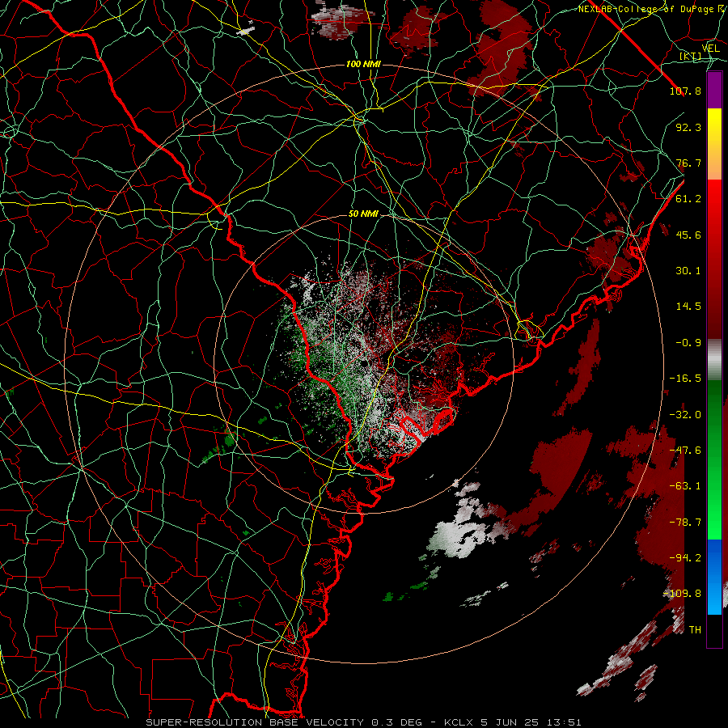Click the -47.6 value on velocity scale

click(685, 451)
